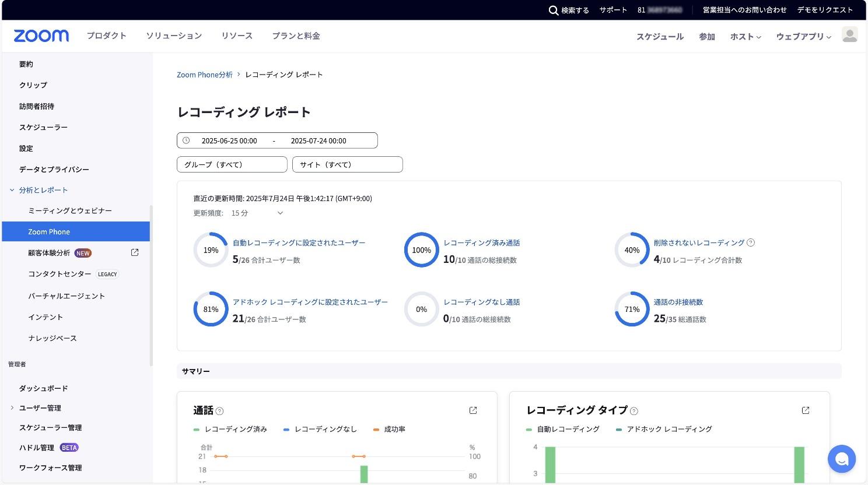Screen dimensions: 868x485
Task: Click Zoom Phone分析 breadcrumb link
Action: point(205,75)
